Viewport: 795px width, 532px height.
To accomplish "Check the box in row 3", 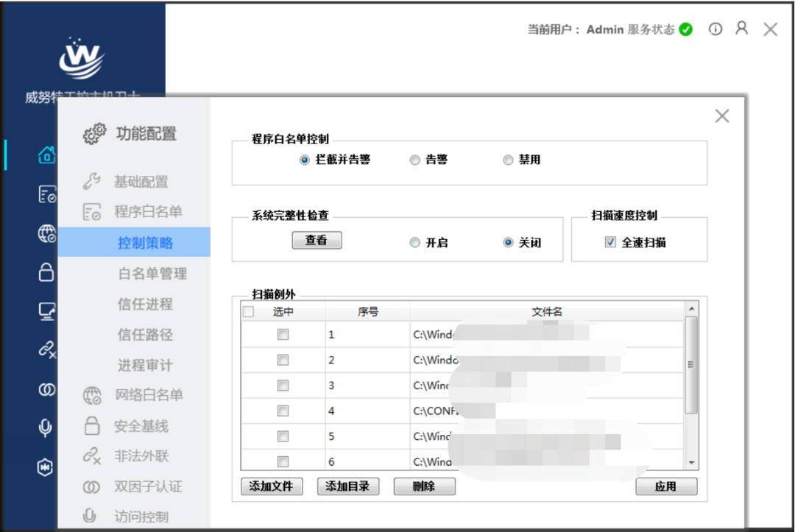I will (x=283, y=385).
